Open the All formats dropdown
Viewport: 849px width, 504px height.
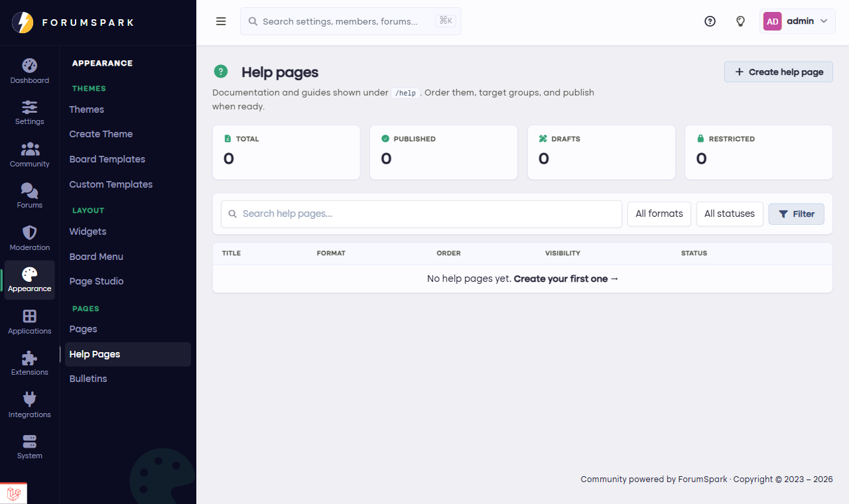pos(659,214)
